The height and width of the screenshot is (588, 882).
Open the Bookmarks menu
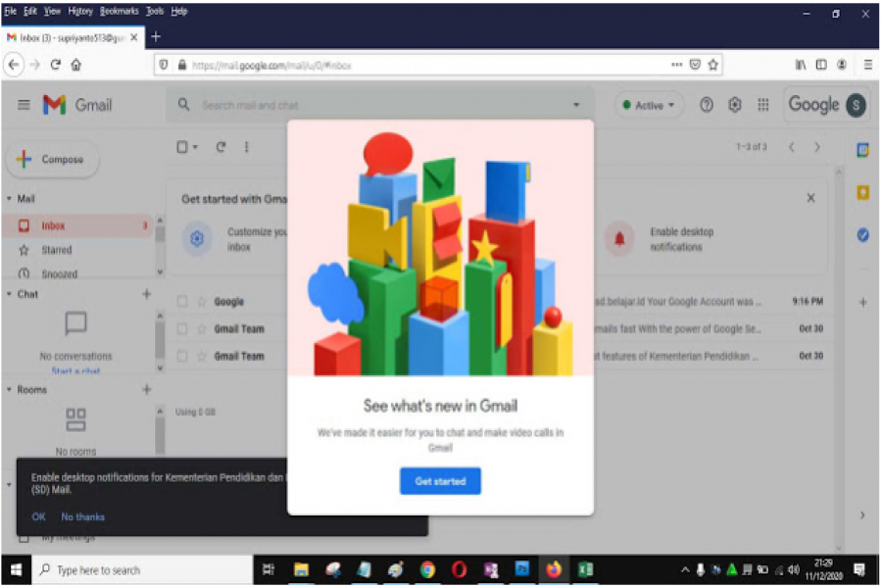[119, 11]
